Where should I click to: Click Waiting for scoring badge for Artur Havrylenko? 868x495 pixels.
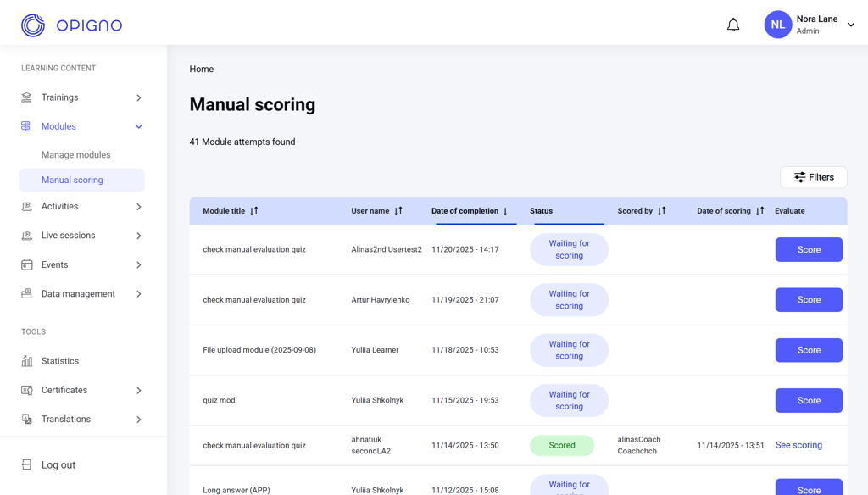coord(569,299)
